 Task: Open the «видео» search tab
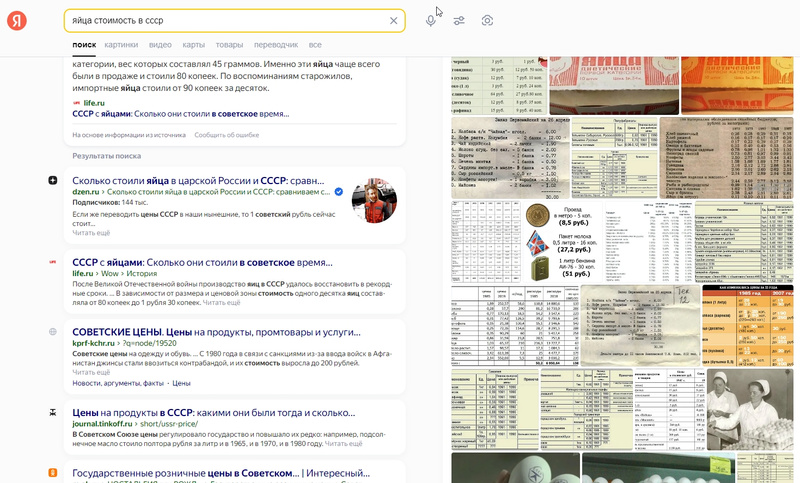tap(160, 45)
